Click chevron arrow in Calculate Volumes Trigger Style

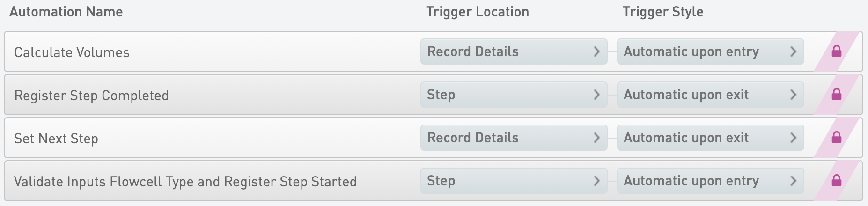(793, 51)
